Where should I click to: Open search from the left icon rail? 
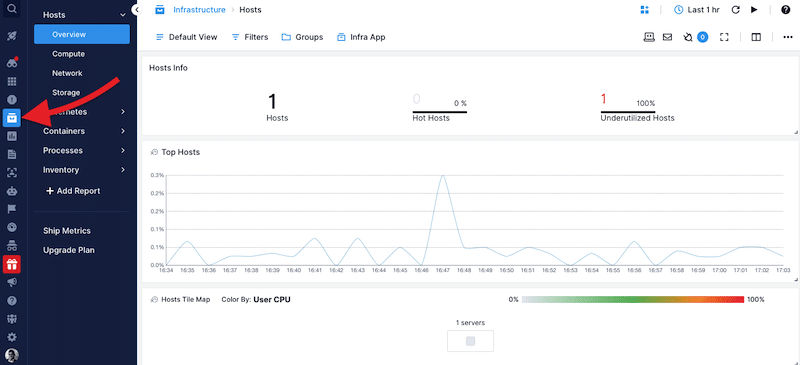point(12,8)
